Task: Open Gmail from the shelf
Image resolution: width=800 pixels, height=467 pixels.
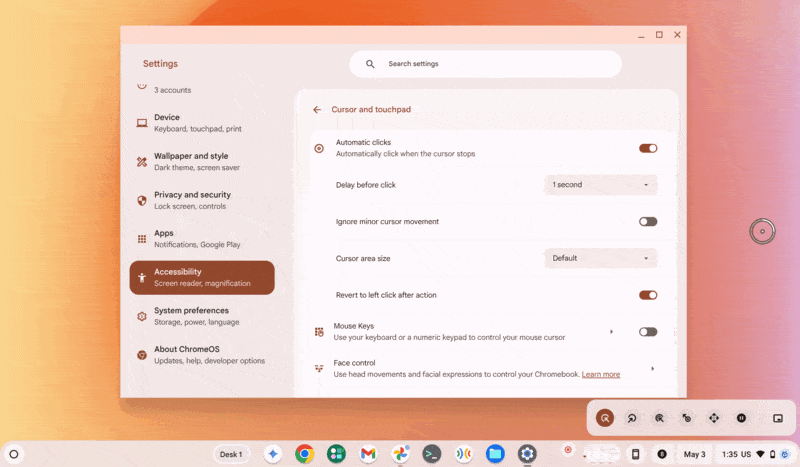Action: (x=368, y=454)
